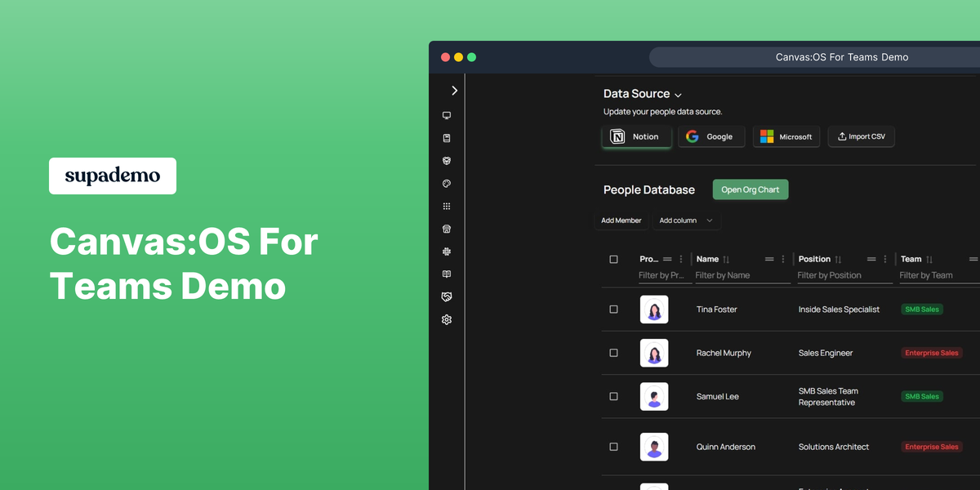980x490 pixels.
Task: Click the Solutions Architect cell
Action: pyautogui.click(x=834, y=447)
